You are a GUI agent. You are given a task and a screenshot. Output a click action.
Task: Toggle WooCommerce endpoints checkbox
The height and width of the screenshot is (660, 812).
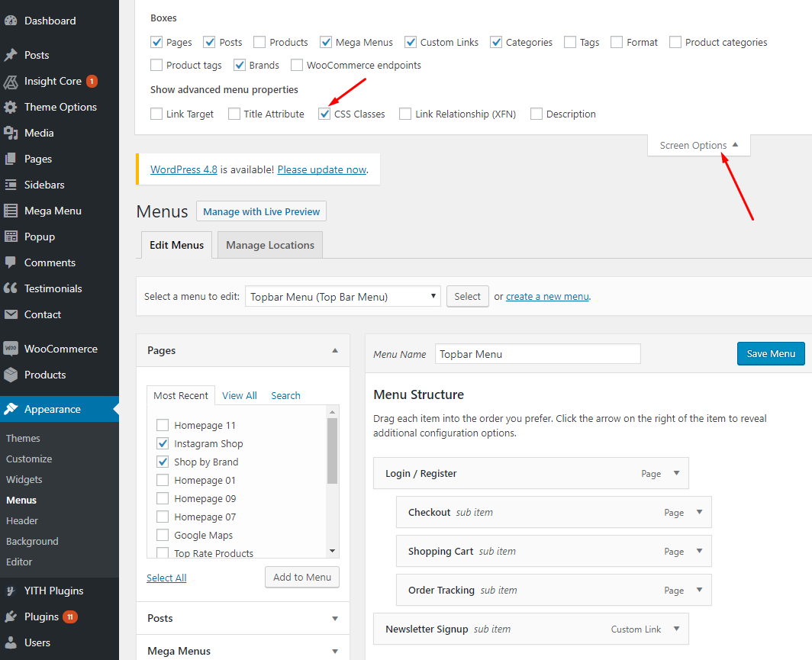pyautogui.click(x=297, y=65)
